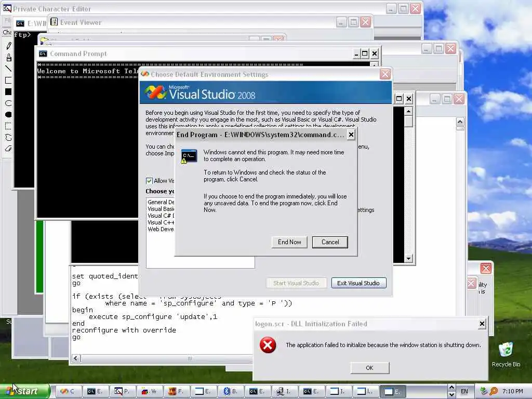Click the Visual Studio dialog title icon
Image resolution: width=532 pixels, height=399 pixels.
pos(145,74)
